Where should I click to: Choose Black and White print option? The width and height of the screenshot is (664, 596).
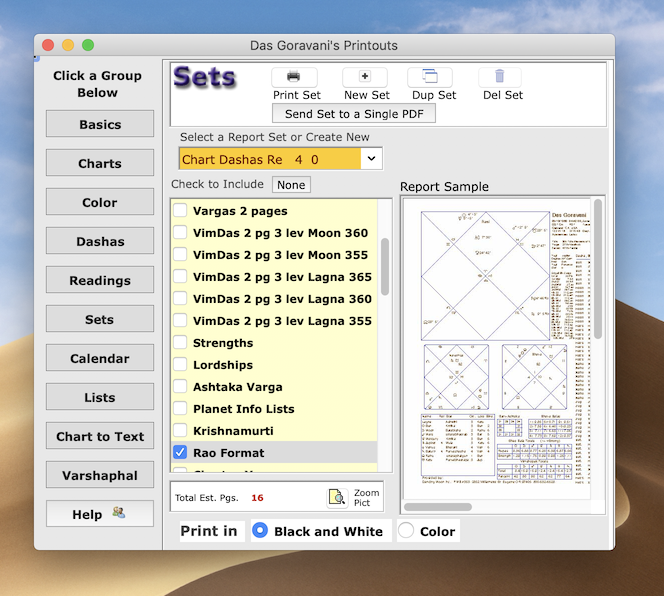260,531
